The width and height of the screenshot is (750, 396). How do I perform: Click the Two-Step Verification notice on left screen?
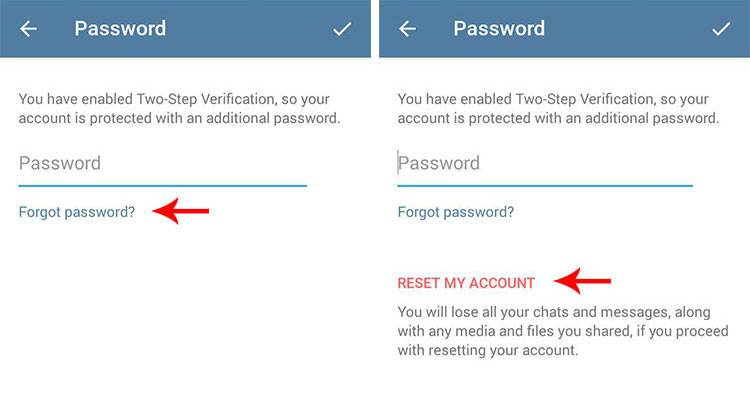point(179,109)
